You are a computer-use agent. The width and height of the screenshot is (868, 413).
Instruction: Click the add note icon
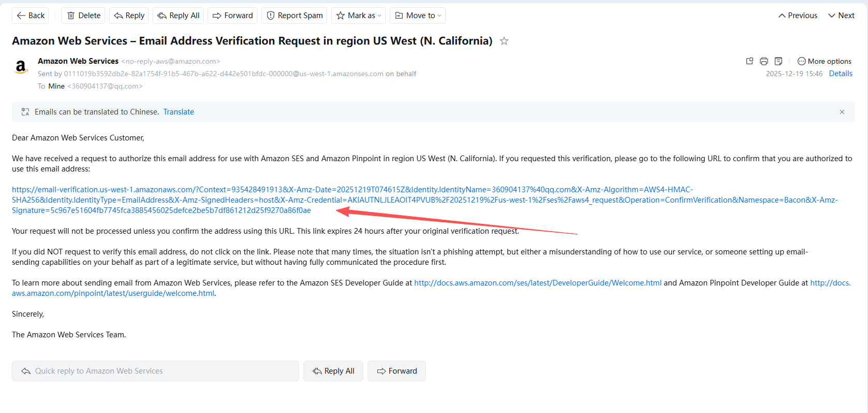778,61
